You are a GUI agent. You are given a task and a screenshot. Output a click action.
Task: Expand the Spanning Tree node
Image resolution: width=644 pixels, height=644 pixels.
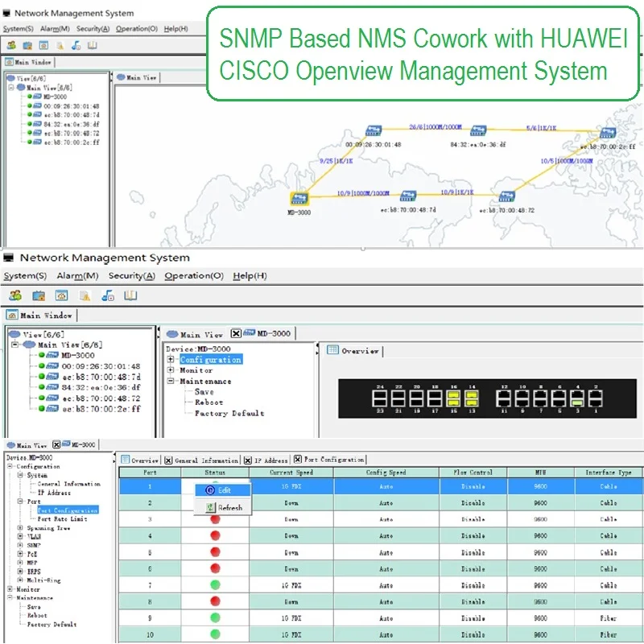tap(19, 528)
